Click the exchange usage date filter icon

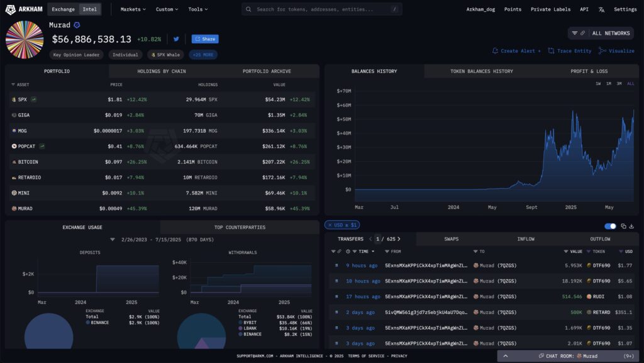click(x=113, y=240)
